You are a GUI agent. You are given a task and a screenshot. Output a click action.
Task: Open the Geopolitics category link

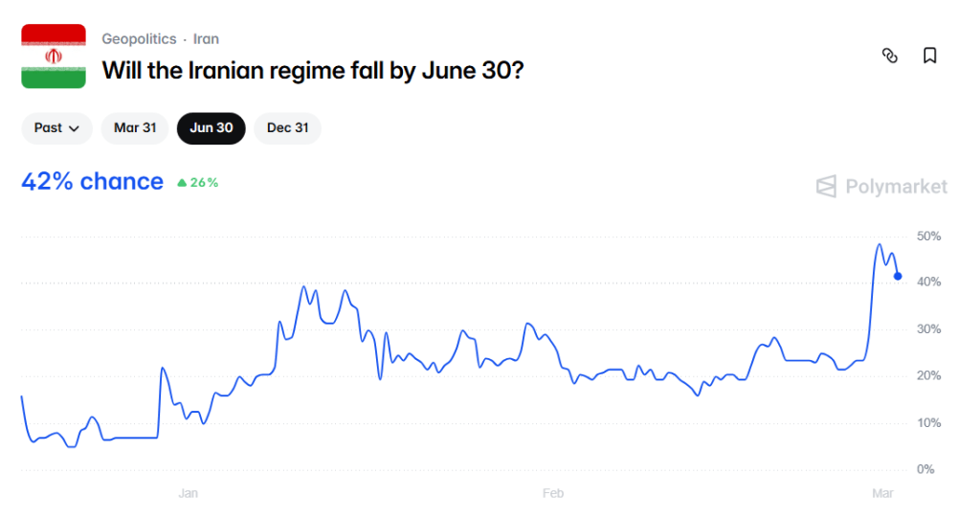point(139,39)
